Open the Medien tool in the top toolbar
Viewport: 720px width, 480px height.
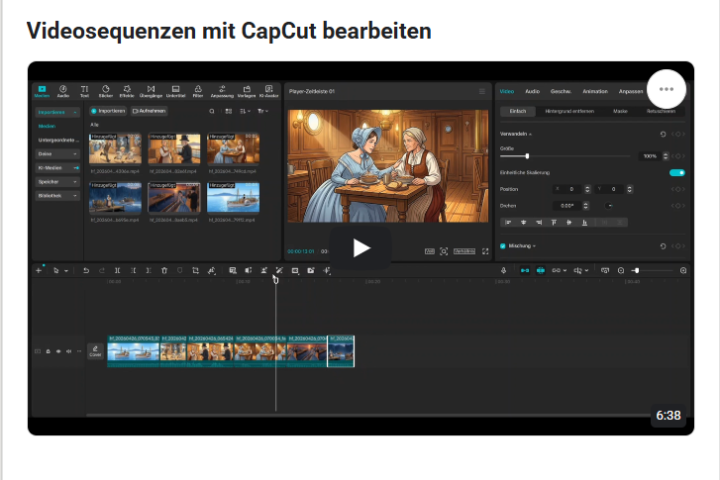(x=42, y=91)
